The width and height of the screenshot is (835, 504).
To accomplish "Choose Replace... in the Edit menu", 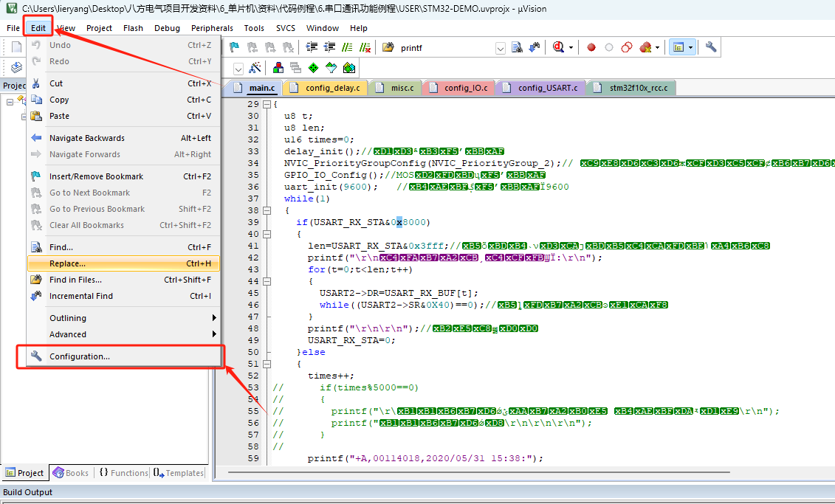I will 123,263.
